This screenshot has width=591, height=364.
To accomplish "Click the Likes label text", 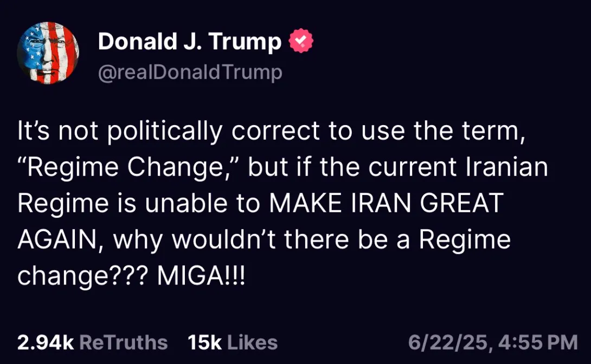I will pyautogui.click(x=252, y=342).
